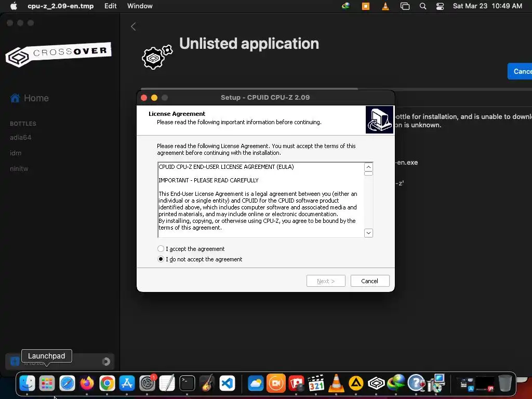Open the cpu-z_2.09-en.tmp app menu

(61, 6)
